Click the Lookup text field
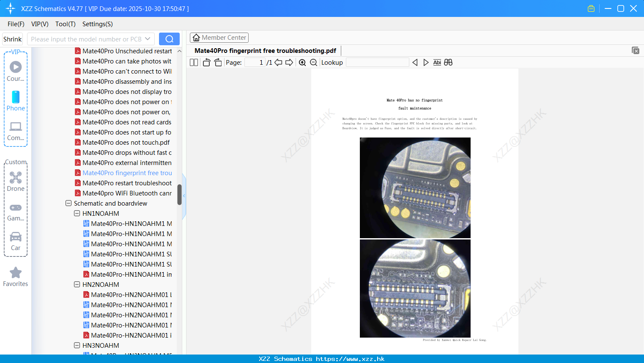Screen dimensions: 644x363 pyautogui.click(x=378, y=63)
